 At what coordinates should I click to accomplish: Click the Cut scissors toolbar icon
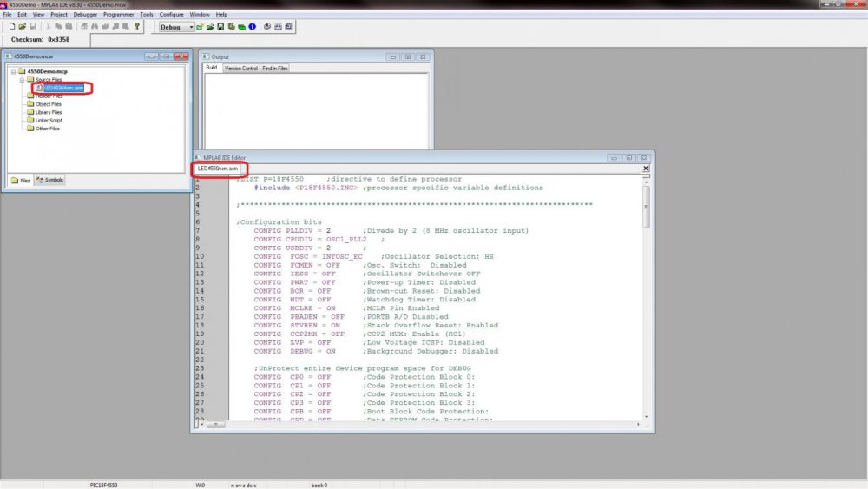point(48,26)
